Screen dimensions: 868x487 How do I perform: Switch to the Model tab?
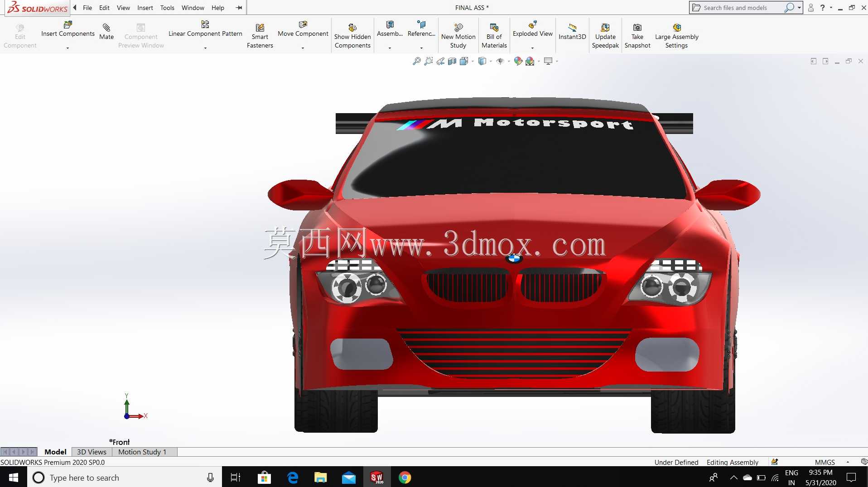click(55, 452)
